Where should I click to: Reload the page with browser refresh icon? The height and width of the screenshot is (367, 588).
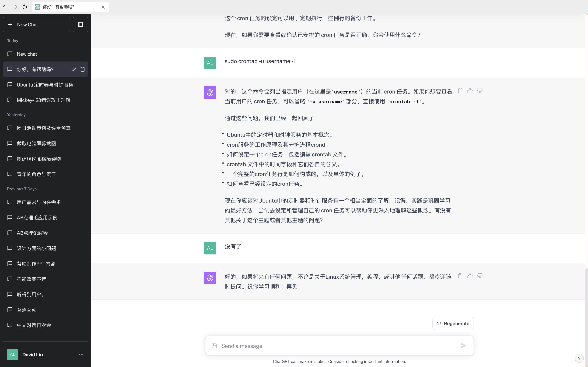tap(24, 7)
